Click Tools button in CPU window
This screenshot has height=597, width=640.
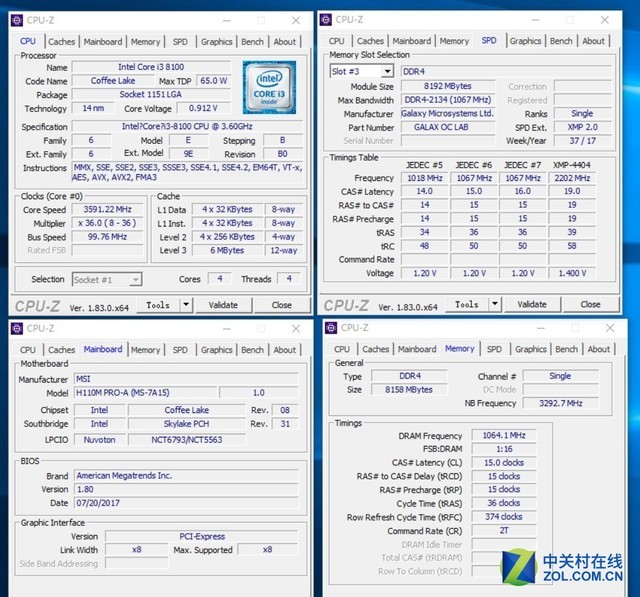158,305
